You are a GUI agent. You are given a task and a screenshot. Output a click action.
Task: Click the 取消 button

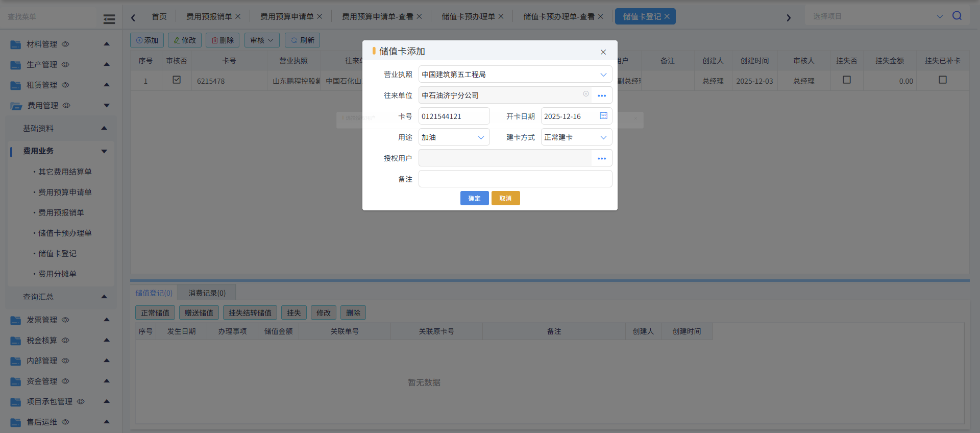click(505, 198)
